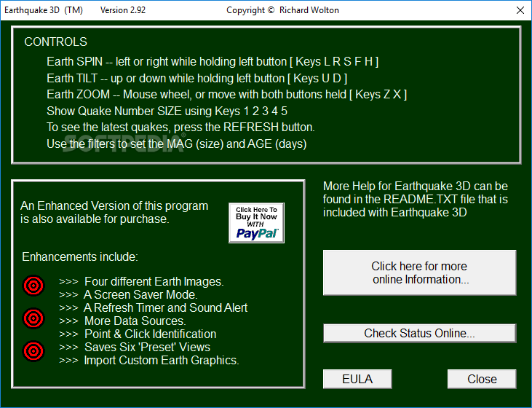This screenshot has width=532, height=408.
Task: Click the X in the title bar
Action: [520, 10]
